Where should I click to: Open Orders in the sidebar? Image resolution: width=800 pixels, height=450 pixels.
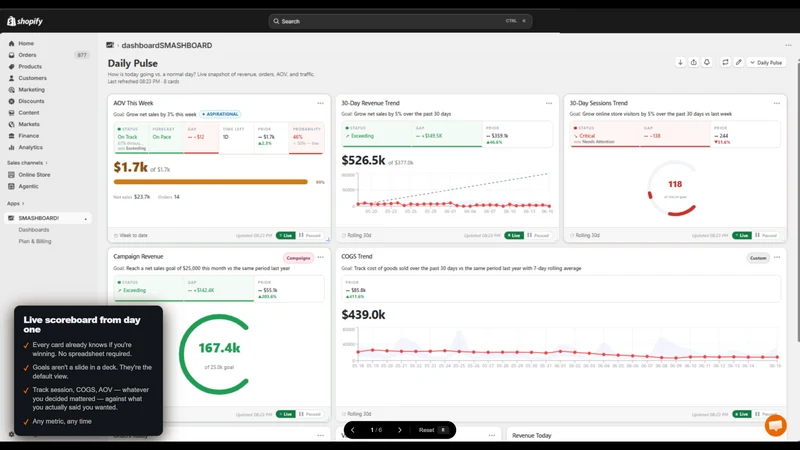(x=27, y=55)
